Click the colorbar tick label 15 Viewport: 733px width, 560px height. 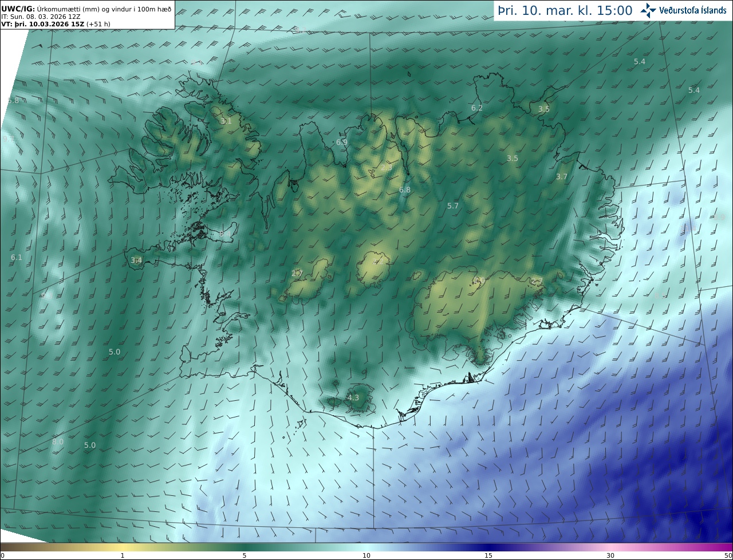click(x=488, y=555)
